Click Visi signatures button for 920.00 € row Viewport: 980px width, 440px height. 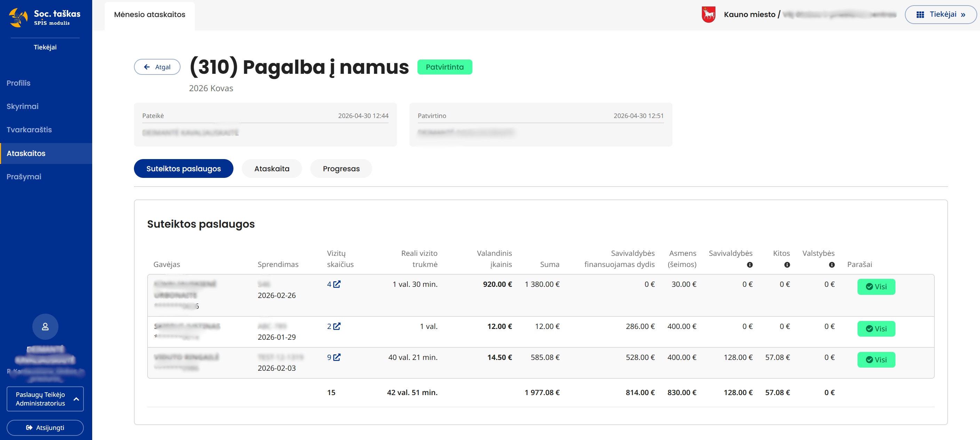point(876,286)
